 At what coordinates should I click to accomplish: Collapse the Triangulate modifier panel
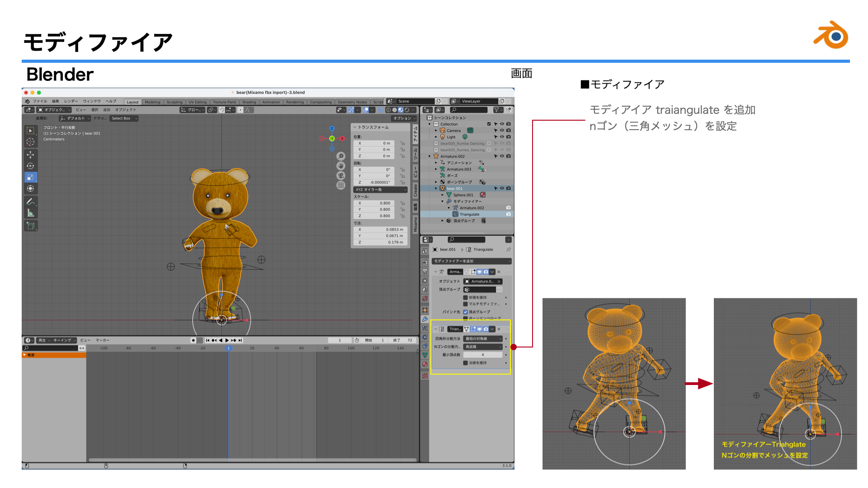[x=436, y=329]
